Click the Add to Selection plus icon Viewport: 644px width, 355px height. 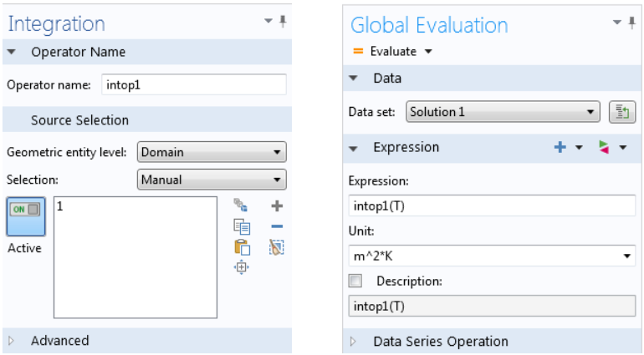click(277, 205)
